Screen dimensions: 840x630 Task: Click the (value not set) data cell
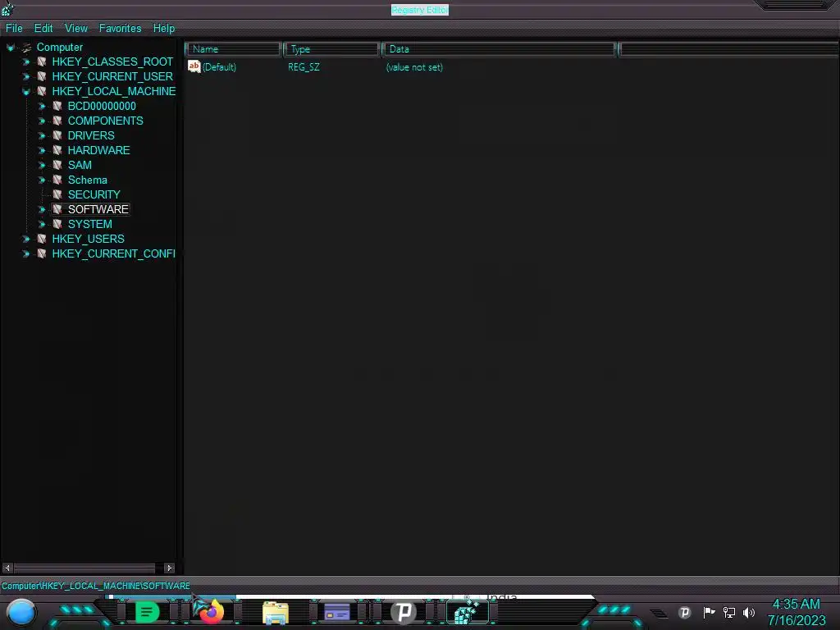(414, 67)
